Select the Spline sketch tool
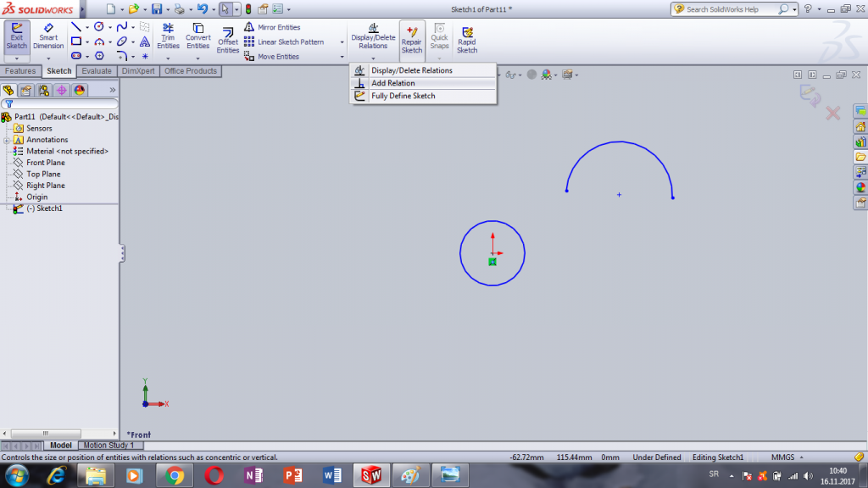Screen dimensions: 868x488 (122, 26)
